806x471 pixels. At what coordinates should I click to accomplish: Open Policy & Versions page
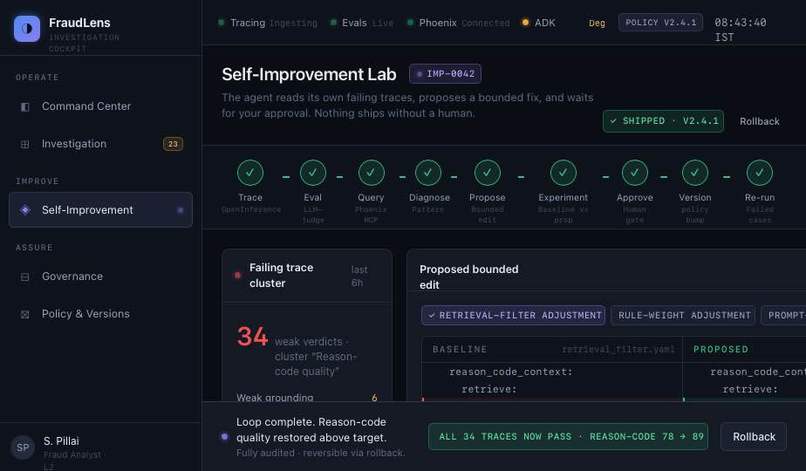click(100, 314)
